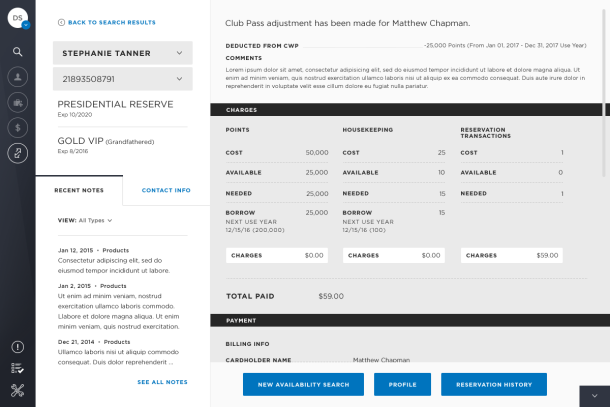
Task: Click the Club Pass adjustment confirmation message
Action: pyautogui.click(x=347, y=23)
